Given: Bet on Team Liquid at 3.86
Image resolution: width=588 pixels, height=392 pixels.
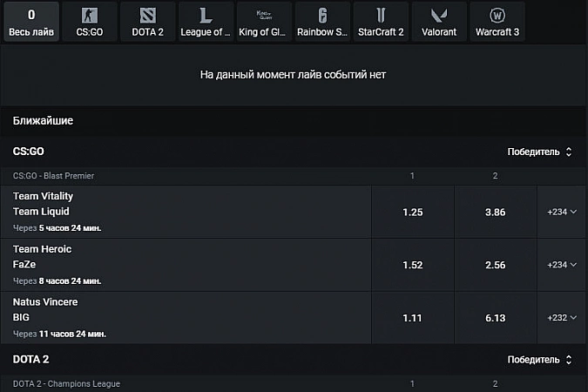Looking at the screenshot, I should coord(495,212).
